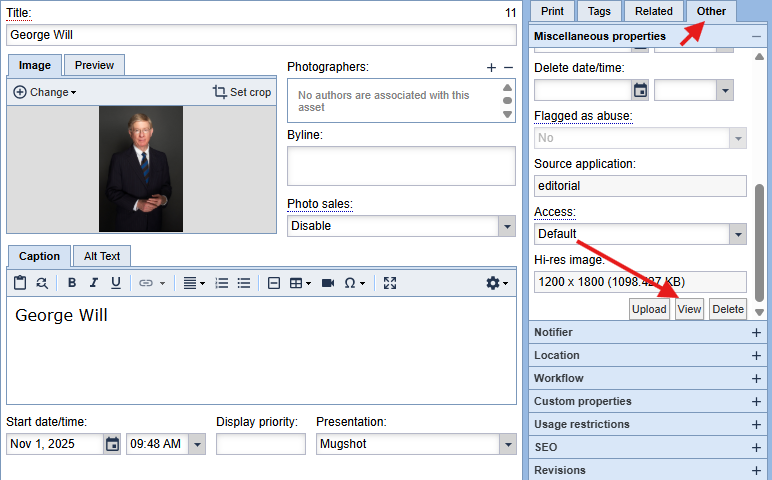Screen dimensions: 772x480
Task: Insert a bulleted list
Action: 244,283
